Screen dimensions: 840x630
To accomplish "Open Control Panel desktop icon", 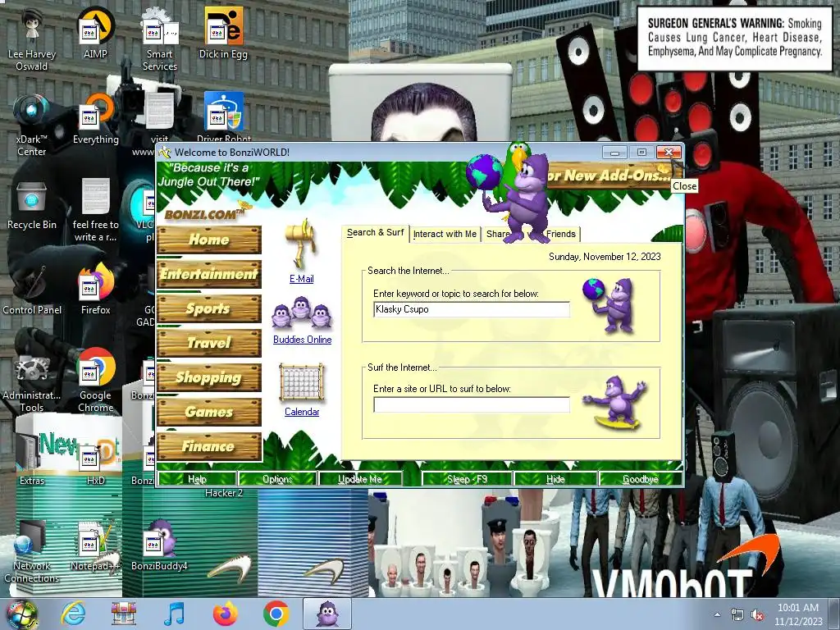I will click(x=32, y=291).
